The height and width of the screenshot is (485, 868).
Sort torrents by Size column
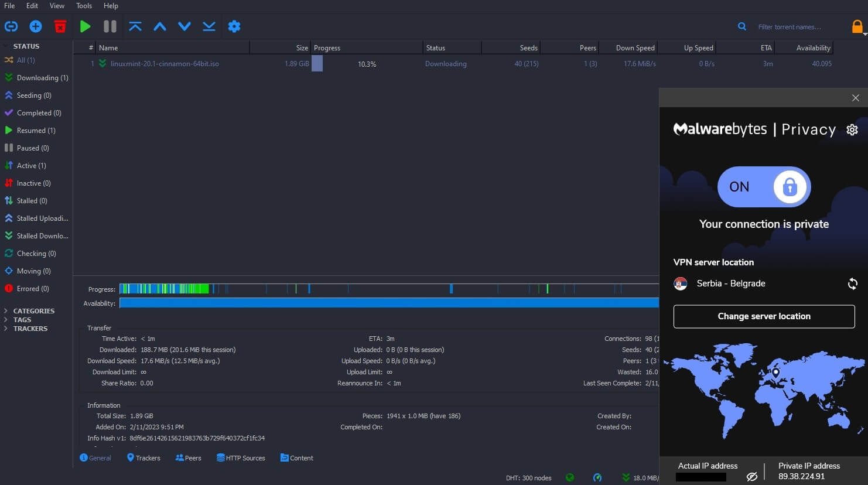(x=280, y=48)
